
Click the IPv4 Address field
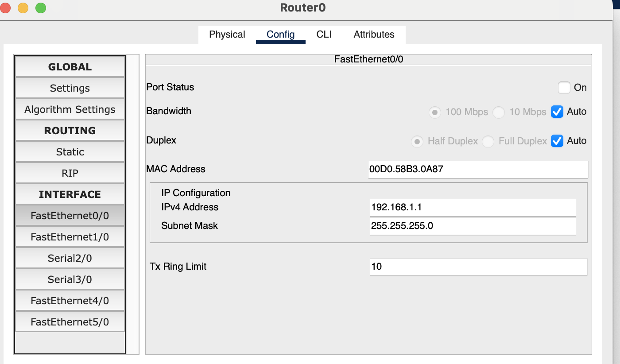pos(473,207)
